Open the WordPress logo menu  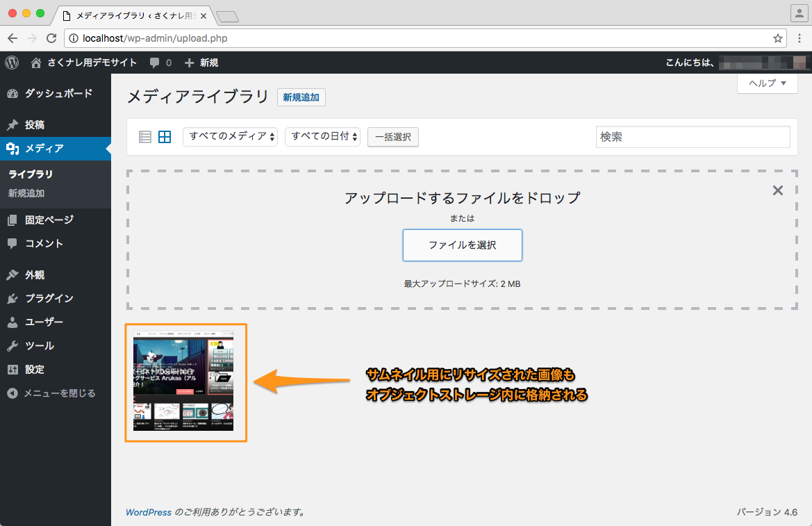[x=12, y=63]
